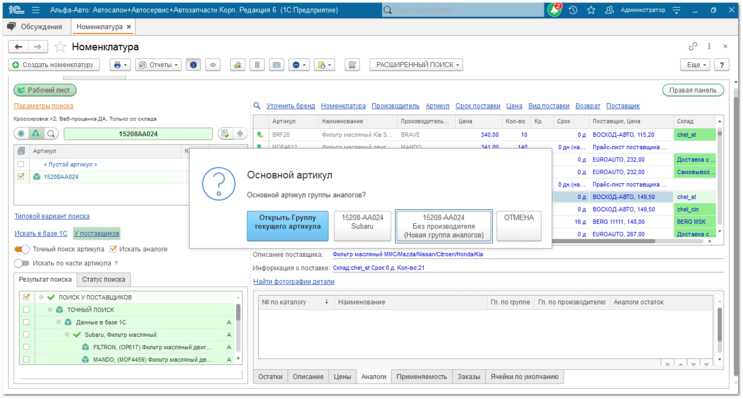
Task: Uncheck ПОИСК У ПОСТАВЩИКОВ checkbox
Action: tap(27, 297)
